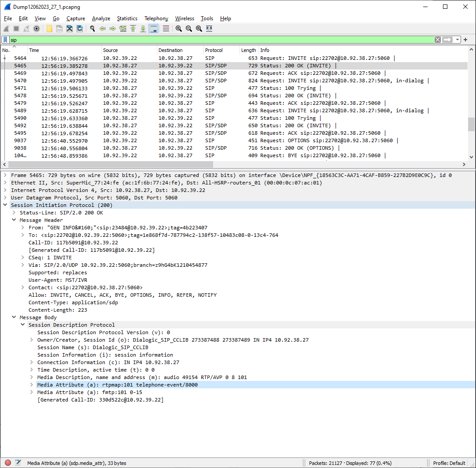Click Profile: Default in status bar
This screenshot has height=468, width=476.
[x=449, y=463]
